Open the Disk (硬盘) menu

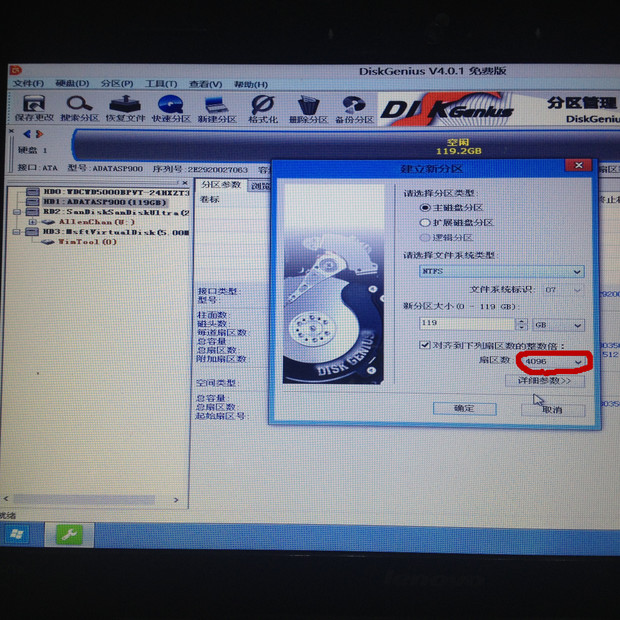(72, 84)
